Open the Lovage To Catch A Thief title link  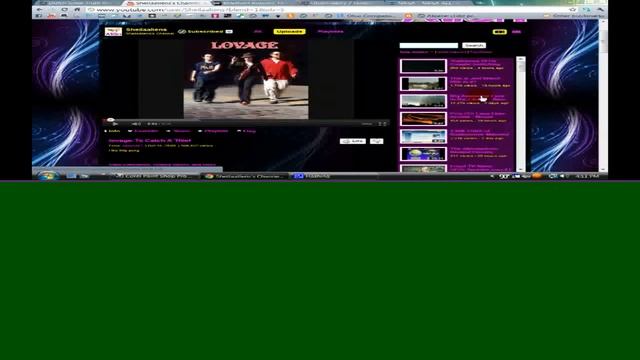pos(150,140)
